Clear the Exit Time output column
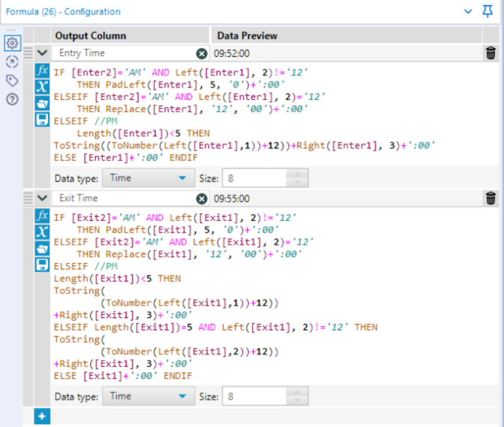Viewport: 504px width, 427px height. pos(201,198)
